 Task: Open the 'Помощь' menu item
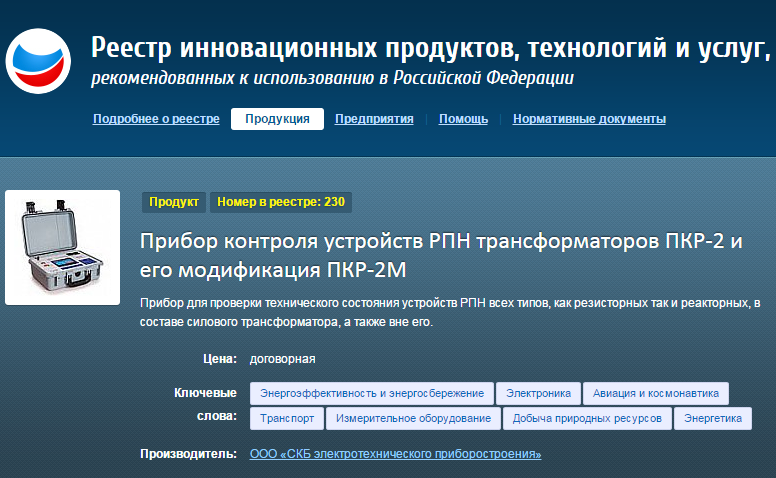463,119
